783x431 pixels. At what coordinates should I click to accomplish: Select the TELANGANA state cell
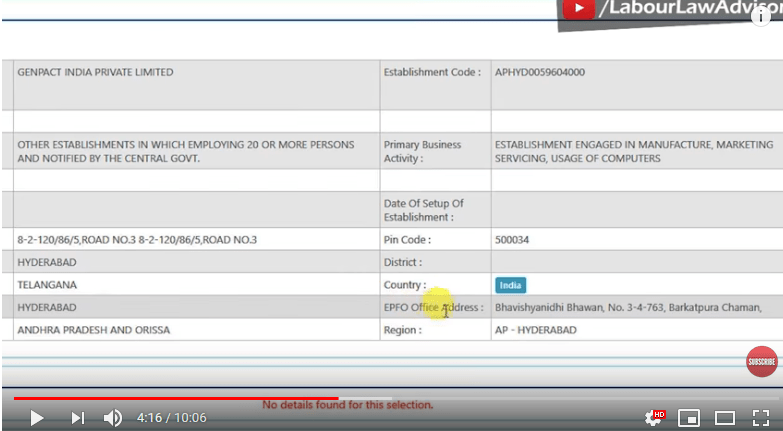click(47, 285)
